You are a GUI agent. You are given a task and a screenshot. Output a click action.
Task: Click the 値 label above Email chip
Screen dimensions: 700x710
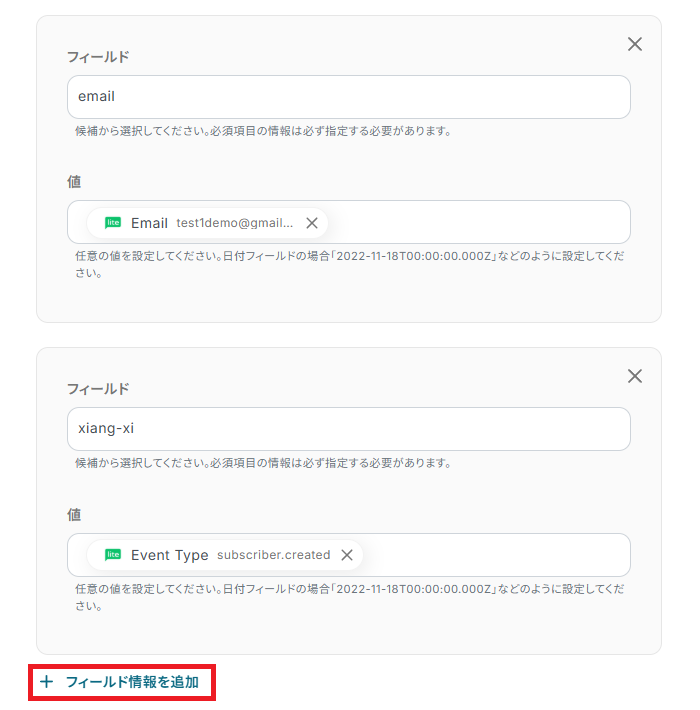click(x=74, y=182)
